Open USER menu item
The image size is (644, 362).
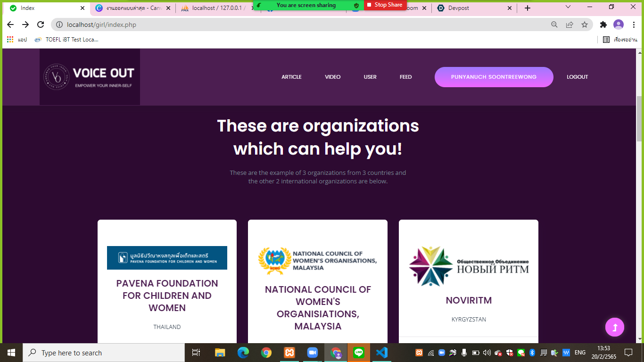pos(370,77)
